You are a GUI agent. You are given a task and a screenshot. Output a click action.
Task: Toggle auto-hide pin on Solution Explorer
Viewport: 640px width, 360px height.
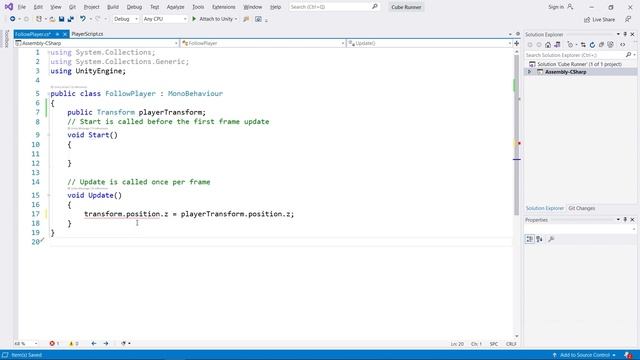[625, 34]
